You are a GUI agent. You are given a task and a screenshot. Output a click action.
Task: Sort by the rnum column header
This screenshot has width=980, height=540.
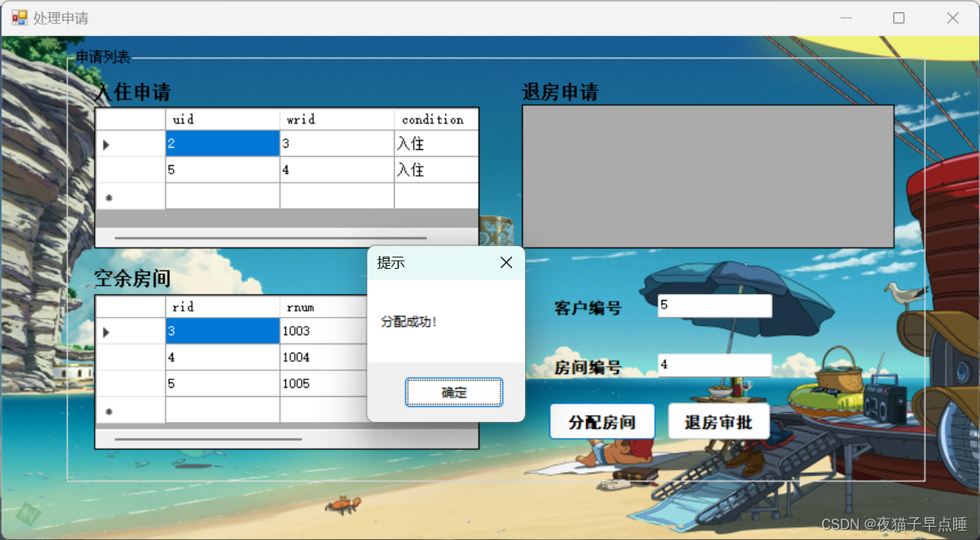pos(324,307)
